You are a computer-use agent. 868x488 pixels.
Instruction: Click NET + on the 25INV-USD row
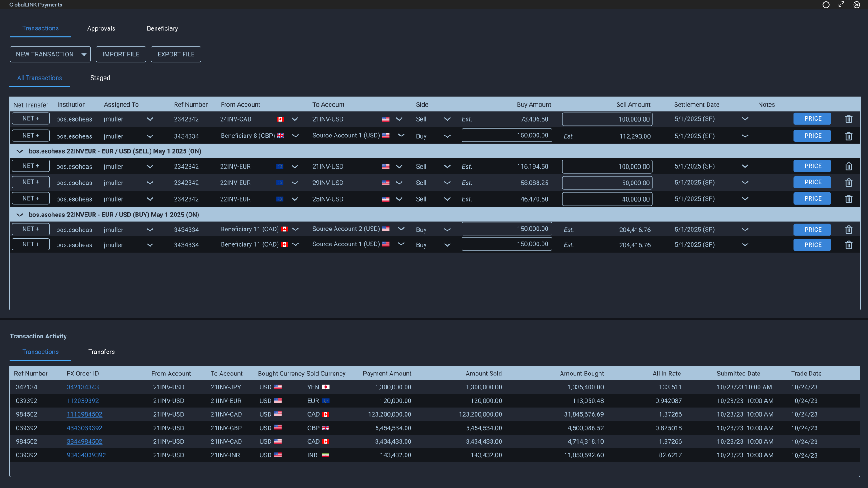click(x=31, y=198)
